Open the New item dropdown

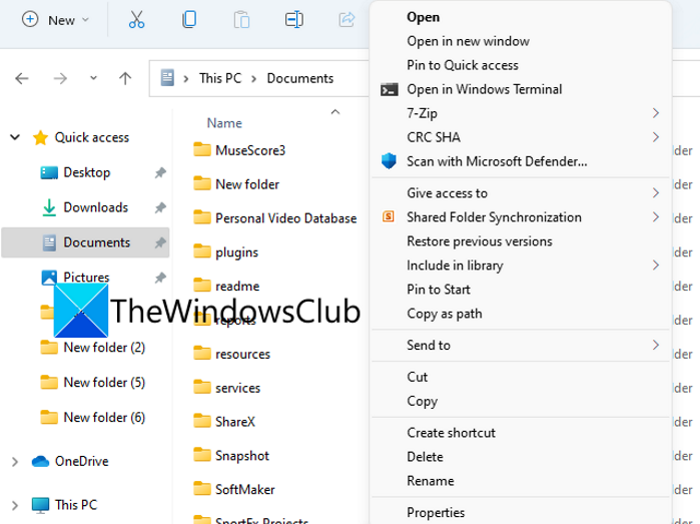[x=56, y=20]
